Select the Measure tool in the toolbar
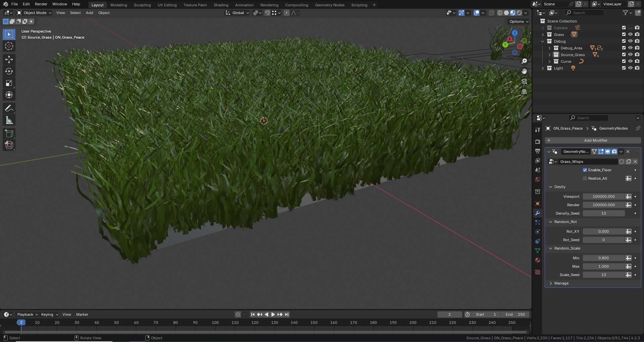Image resolution: width=644 pixels, height=342 pixels. click(x=9, y=120)
